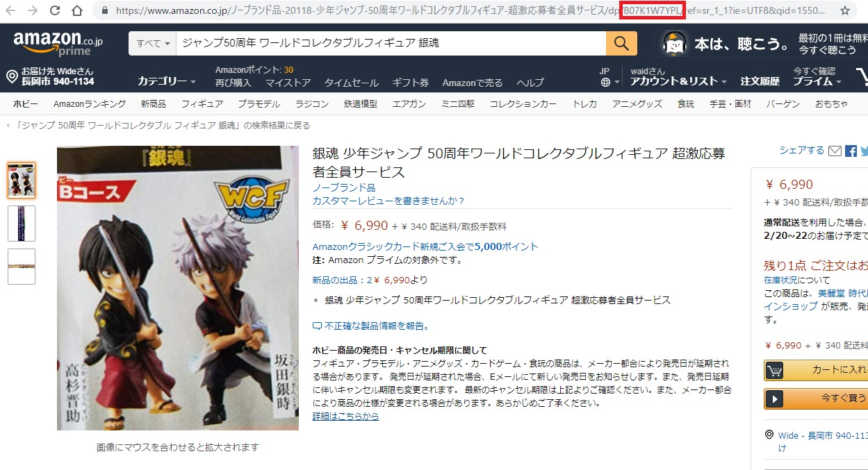Click the browser forward arrow
Screen dimensions: 868x470
tap(33, 10)
